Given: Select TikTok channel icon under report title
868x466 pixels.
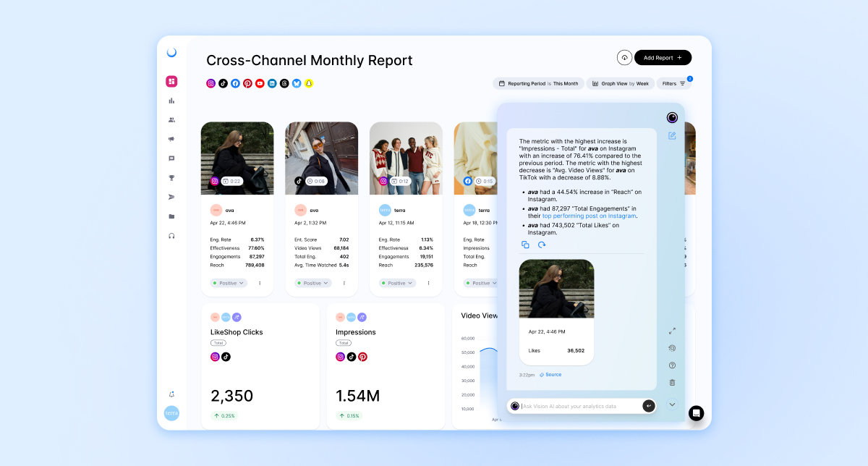Looking at the screenshot, I should [224, 83].
